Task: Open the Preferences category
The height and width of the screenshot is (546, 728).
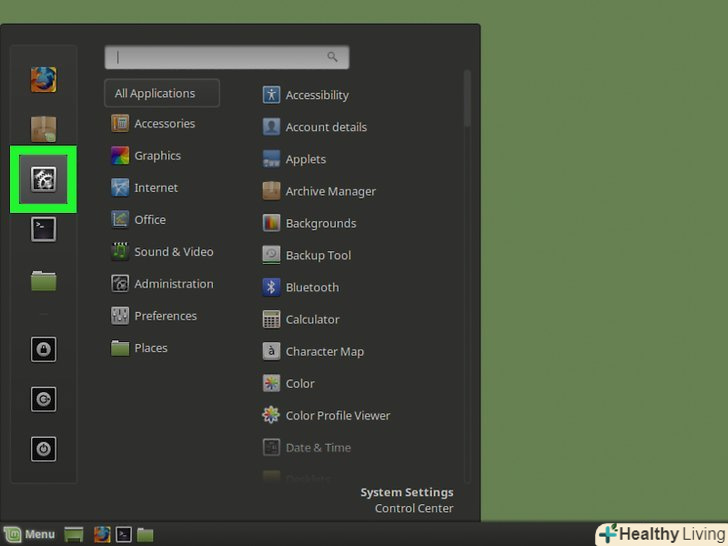Action: (165, 316)
